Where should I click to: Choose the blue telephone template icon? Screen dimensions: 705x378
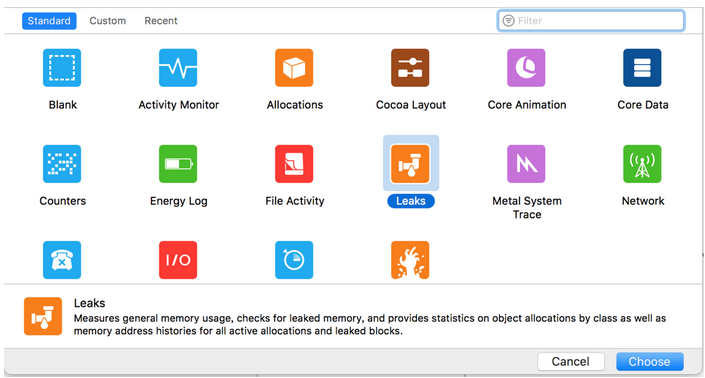coord(62,260)
